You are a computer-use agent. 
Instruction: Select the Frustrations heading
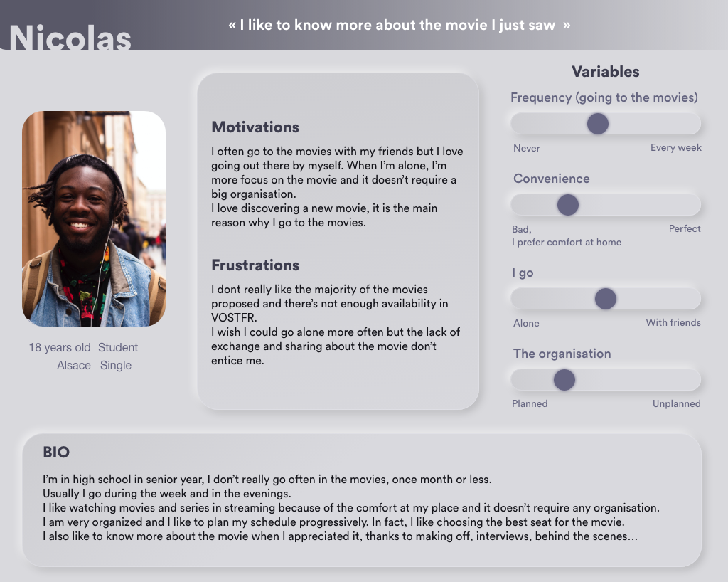(255, 265)
